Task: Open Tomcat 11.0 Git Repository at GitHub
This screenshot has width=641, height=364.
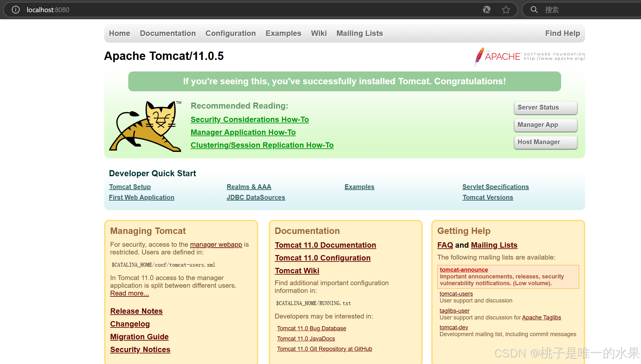Action: coord(325,349)
